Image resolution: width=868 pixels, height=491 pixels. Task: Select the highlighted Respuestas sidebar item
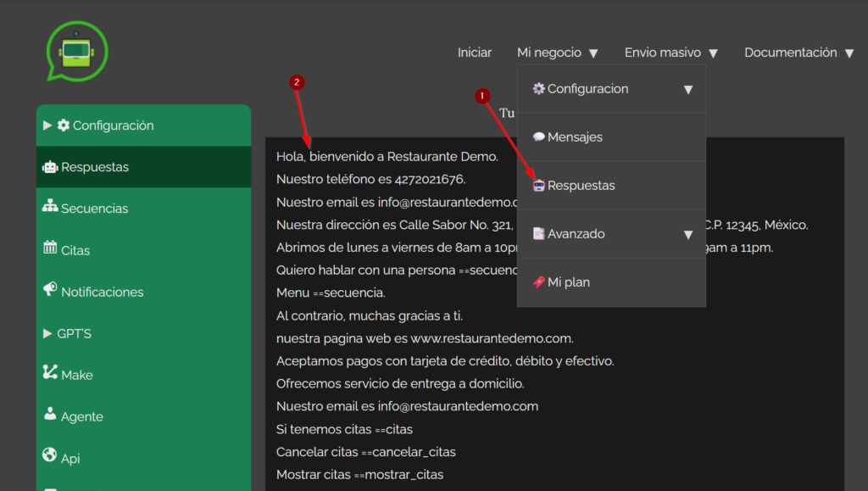(x=143, y=166)
